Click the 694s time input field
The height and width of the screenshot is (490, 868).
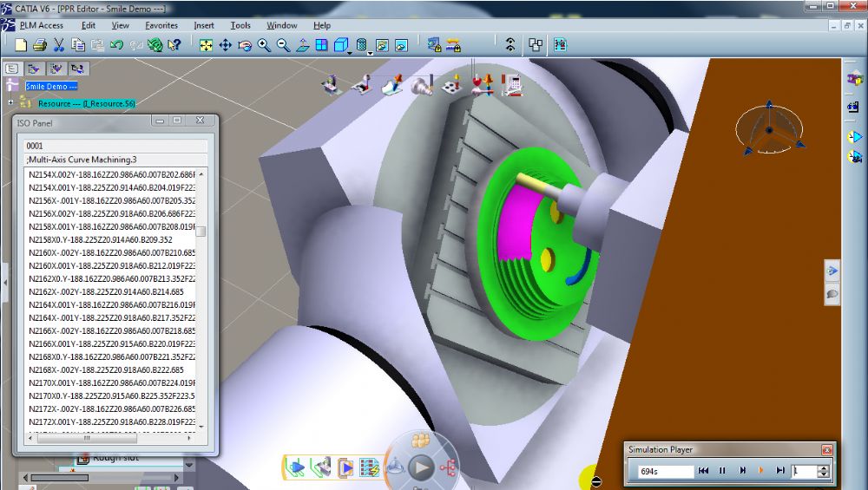(666, 471)
